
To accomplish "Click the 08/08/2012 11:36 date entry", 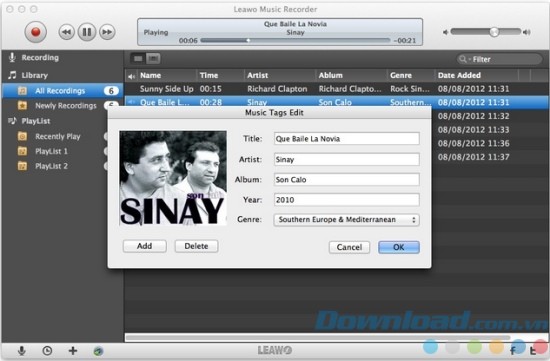I will (x=474, y=143).
